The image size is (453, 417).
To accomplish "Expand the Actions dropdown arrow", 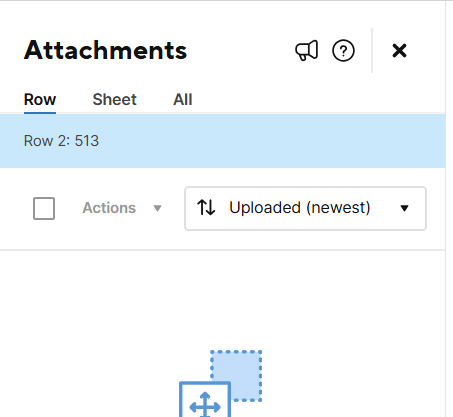I will [x=157, y=208].
